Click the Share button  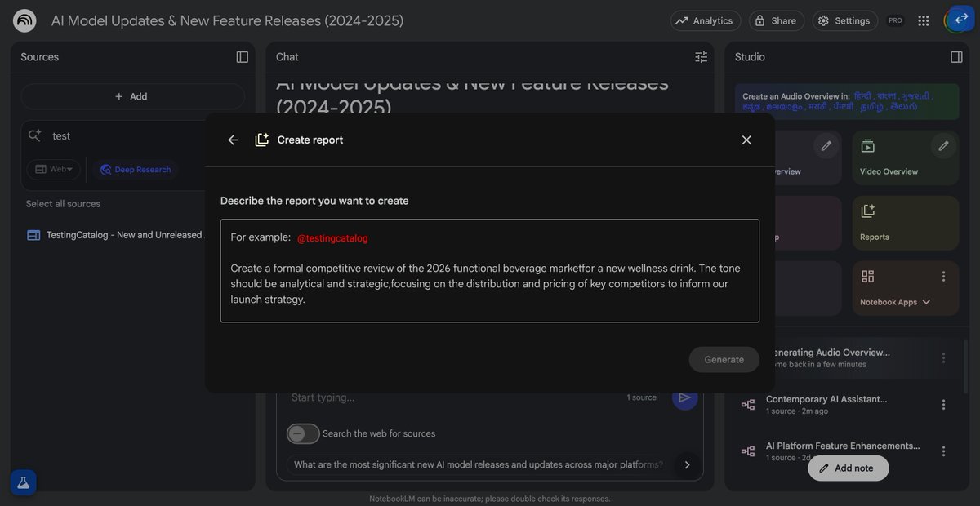[x=777, y=20]
